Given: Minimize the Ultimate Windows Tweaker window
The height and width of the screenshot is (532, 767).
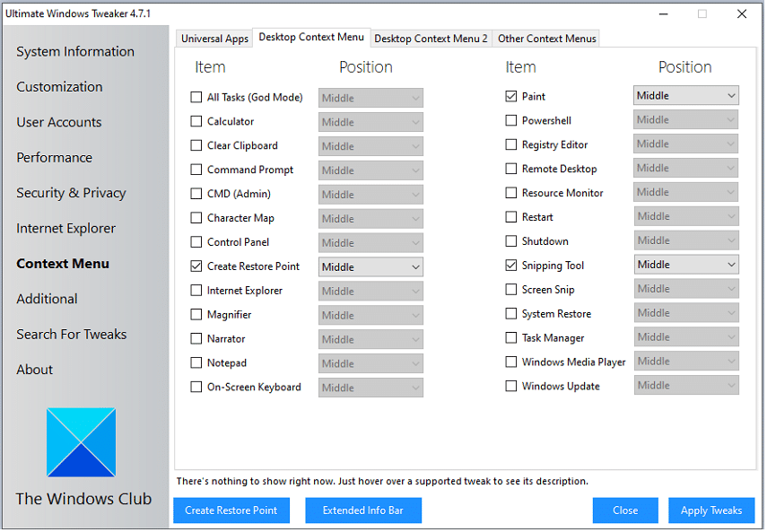Looking at the screenshot, I should [x=664, y=13].
